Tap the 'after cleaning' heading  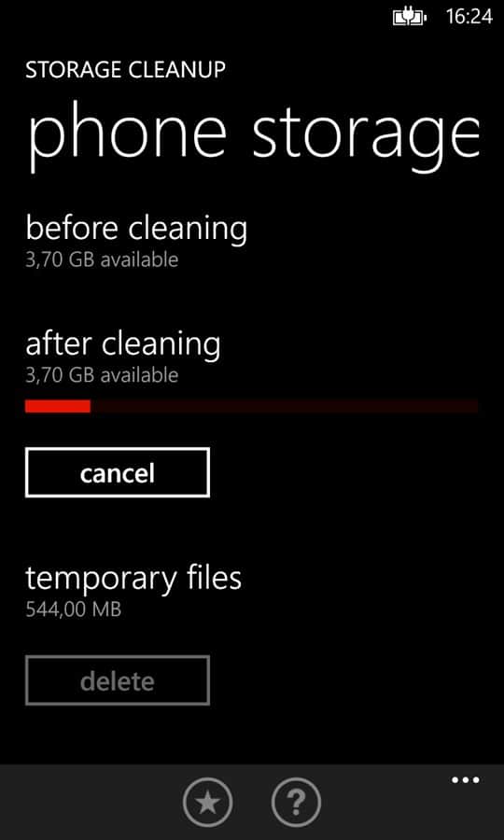coord(122,343)
